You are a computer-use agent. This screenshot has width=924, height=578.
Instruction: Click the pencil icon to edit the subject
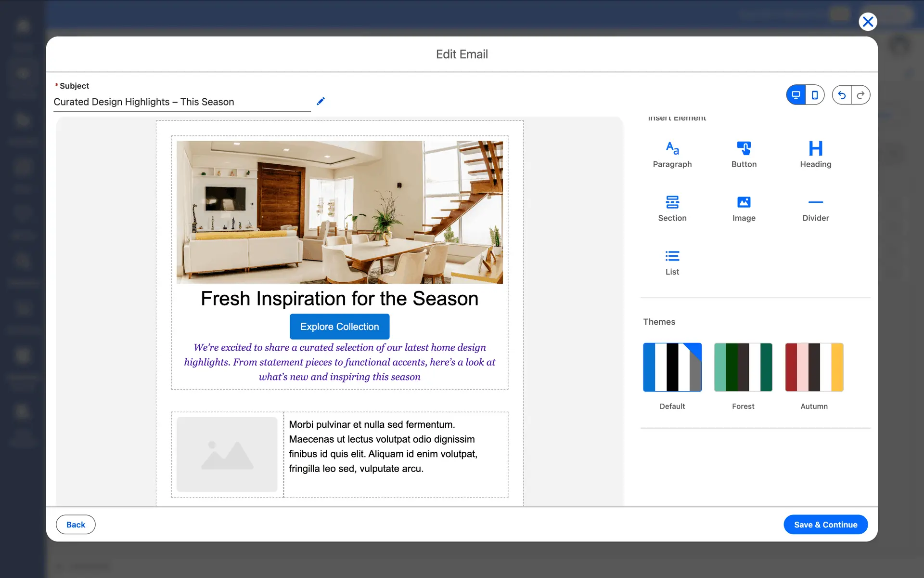tap(321, 101)
